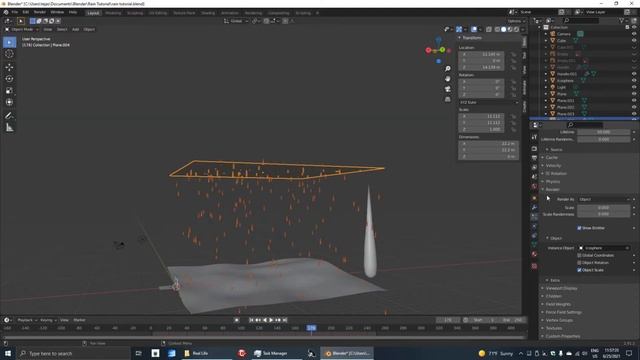
Task: Select the Annotate tool
Action: pyautogui.click(x=9, y=116)
